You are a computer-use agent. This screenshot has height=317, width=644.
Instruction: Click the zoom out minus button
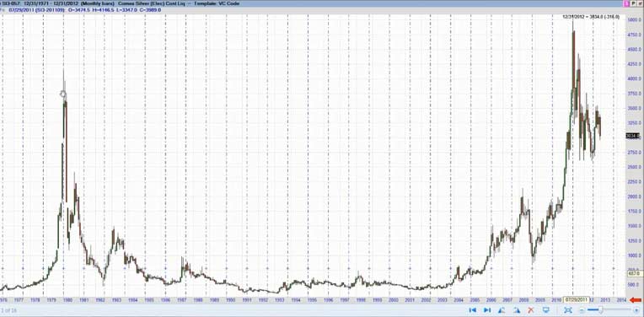coord(582,310)
